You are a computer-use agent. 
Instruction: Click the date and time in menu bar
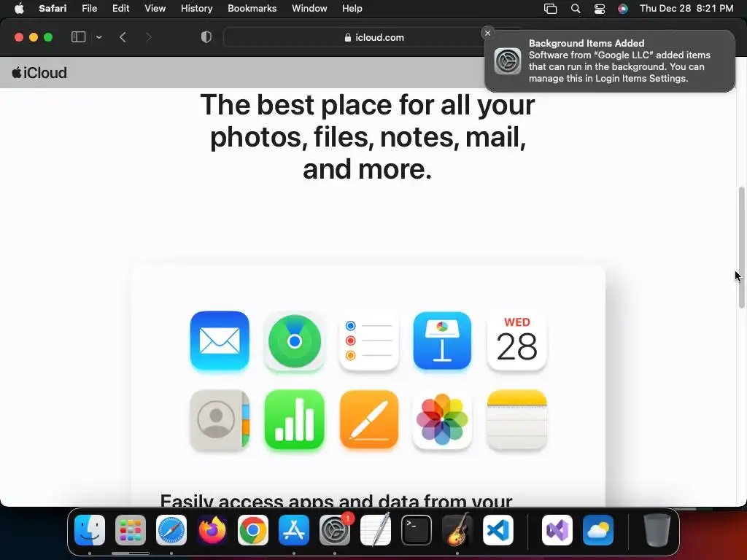coord(686,9)
